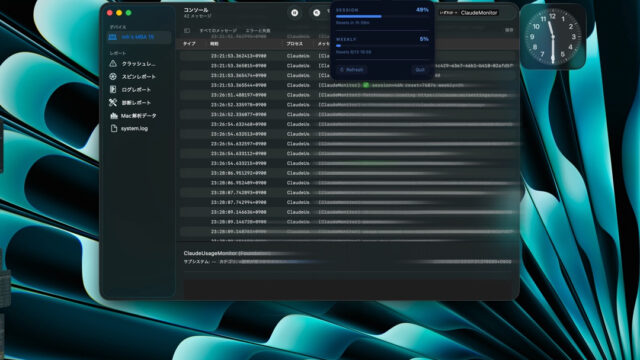The width and height of the screenshot is (640, 360).
Task: Select log row timestamped 23:26:54.633112
Action: click(347, 154)
